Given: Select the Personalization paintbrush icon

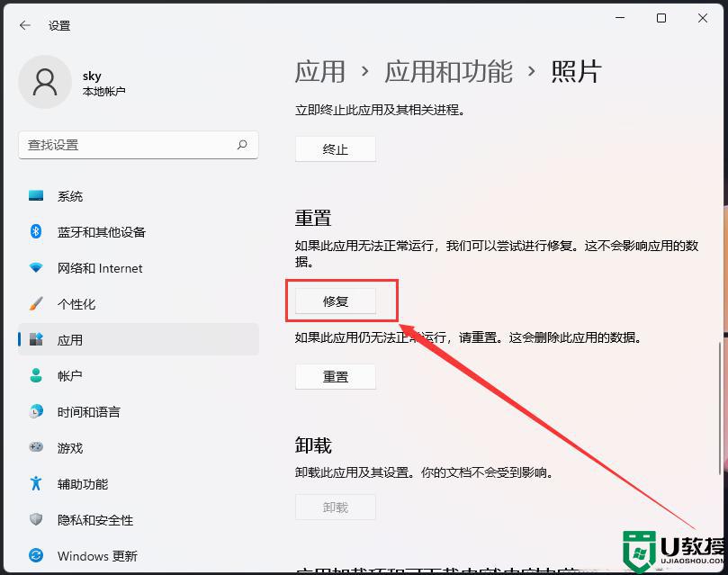Looking at the screenshot, I should [x=36, y=304].
